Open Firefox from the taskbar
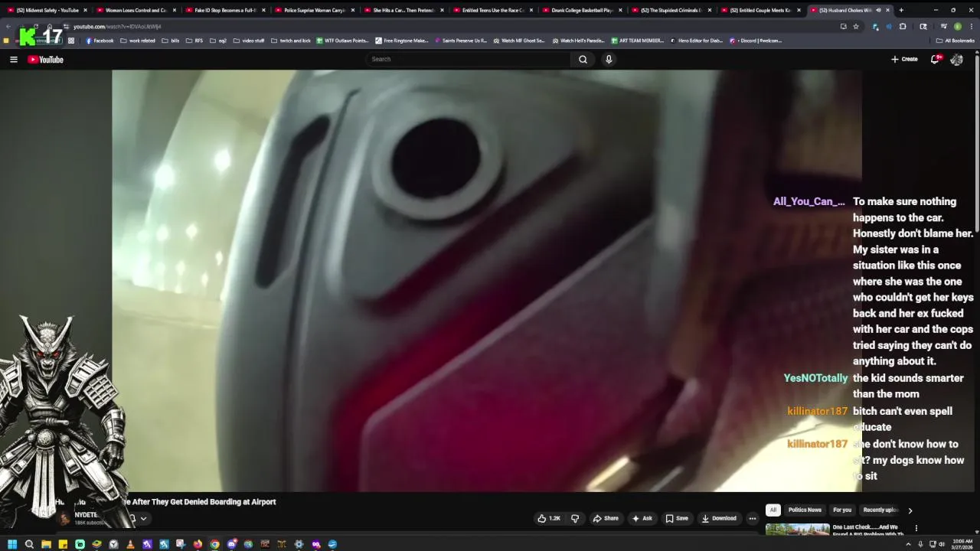 coord(198,544)
